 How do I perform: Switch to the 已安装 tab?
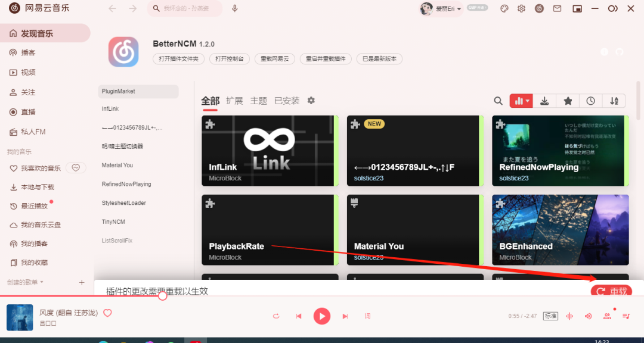click(287, 101)
